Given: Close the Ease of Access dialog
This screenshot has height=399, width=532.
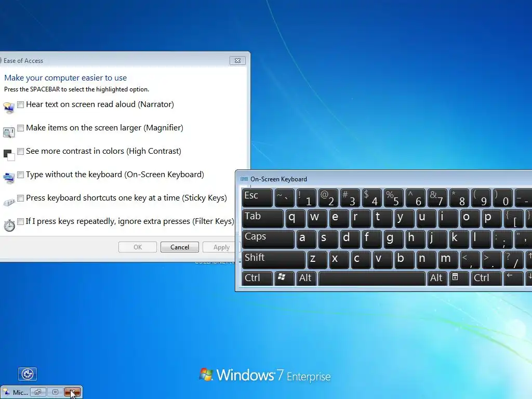Looking at the screenshot, I should click(x=237, y=61).
